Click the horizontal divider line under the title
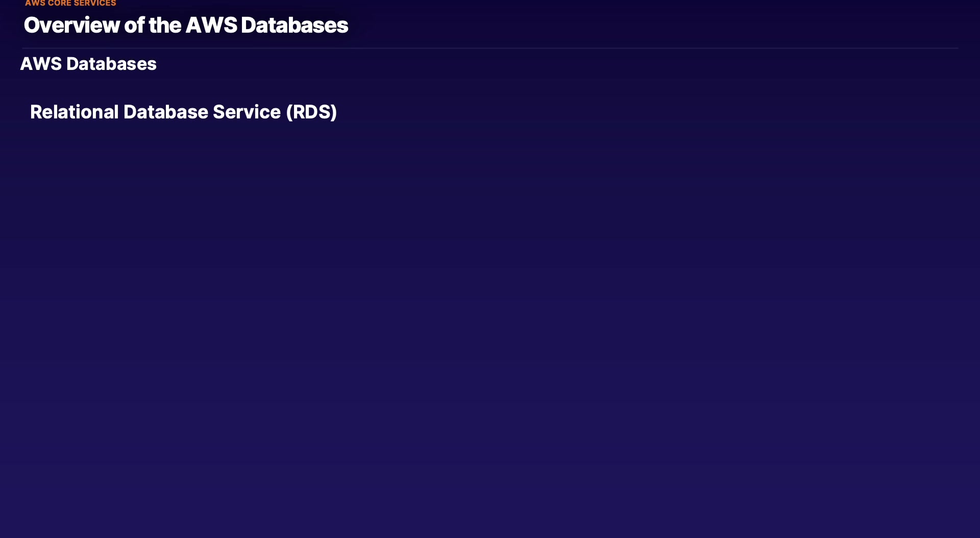Viewport: 980px width, 538px height. pyautogui.click(x=490, y=48)
